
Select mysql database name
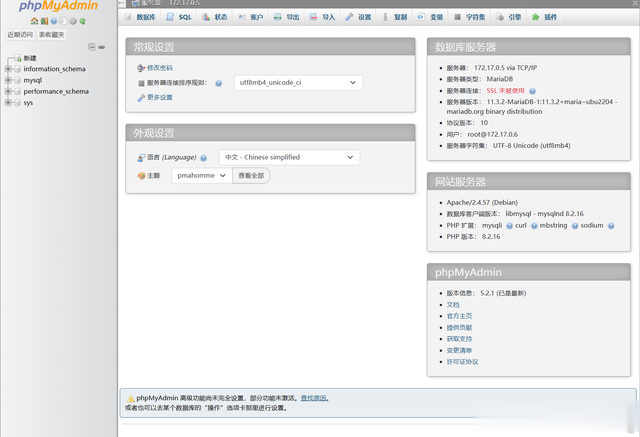33,80
